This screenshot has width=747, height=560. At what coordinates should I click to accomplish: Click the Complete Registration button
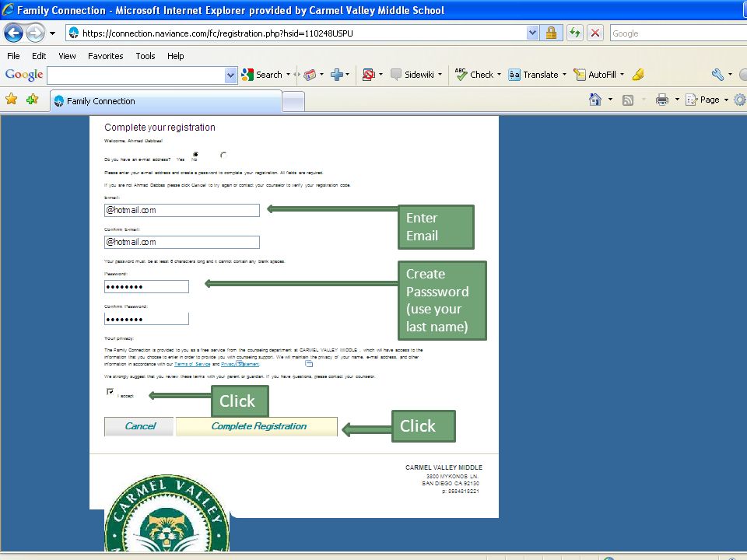tap(258, 426)
